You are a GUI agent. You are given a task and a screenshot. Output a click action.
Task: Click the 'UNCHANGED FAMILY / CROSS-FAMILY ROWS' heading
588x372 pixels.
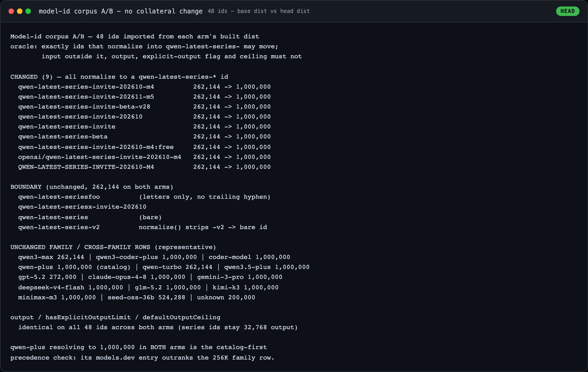(x=113, y=247)
